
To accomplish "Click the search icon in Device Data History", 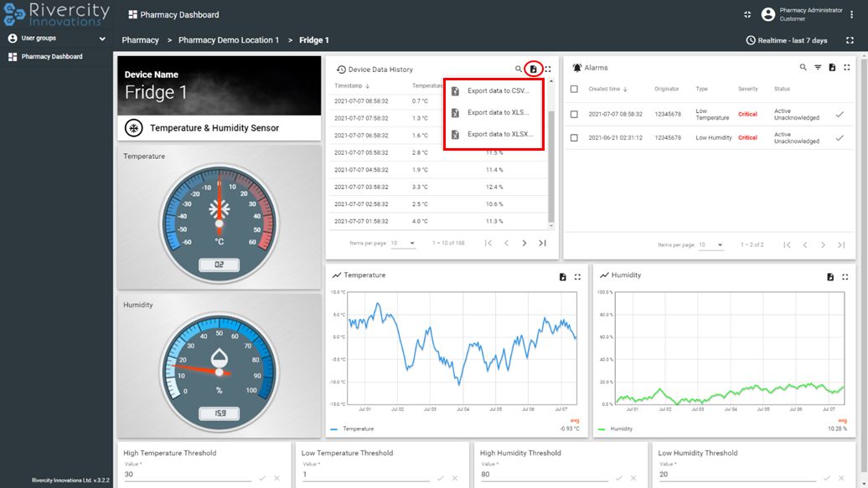I will [x=519, y=69].
